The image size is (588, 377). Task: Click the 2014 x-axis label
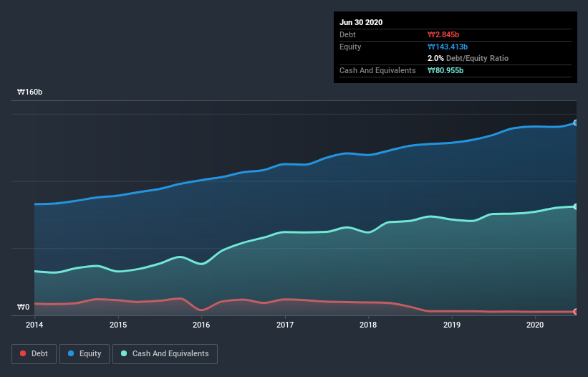pyautogui.click(x=34, y=325)
